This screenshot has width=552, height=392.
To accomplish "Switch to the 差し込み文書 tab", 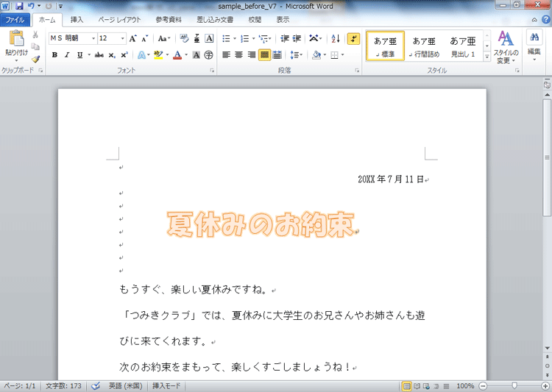I will pos(215,20).
